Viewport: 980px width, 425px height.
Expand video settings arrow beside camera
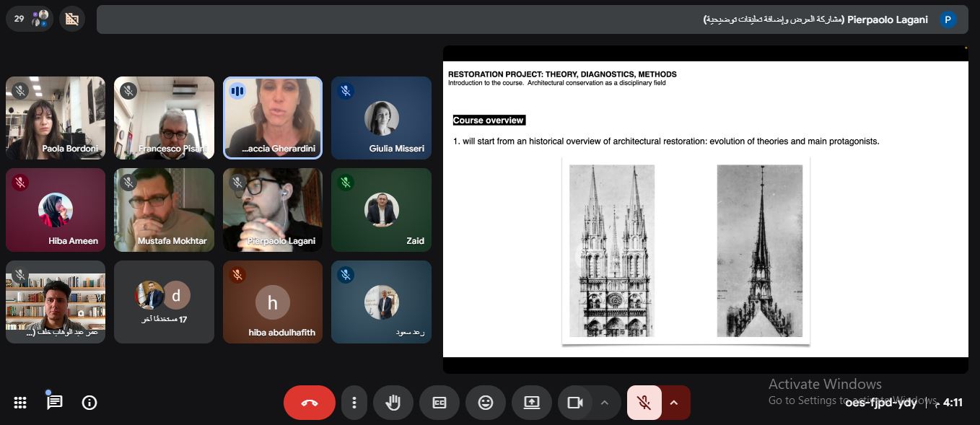(x=605, y=403)
